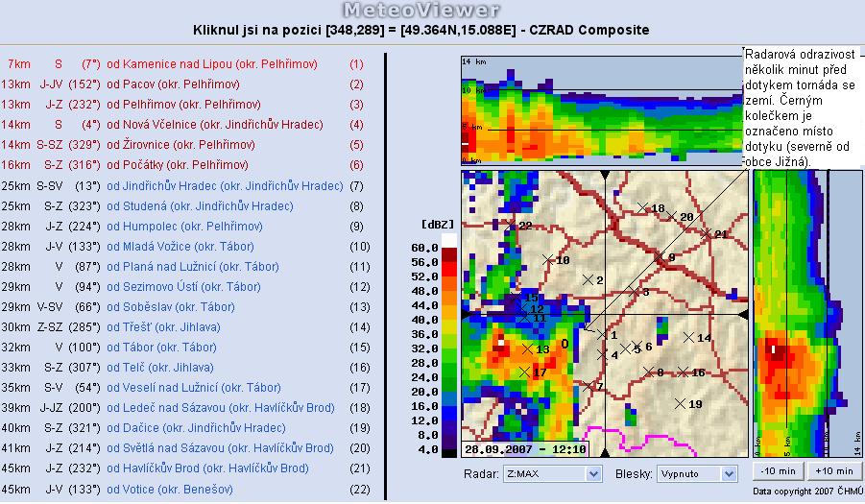Click the X marker numbered 21
Image resolution: width=865 pixels, height=504 pixels.
[x=707, y=233]
